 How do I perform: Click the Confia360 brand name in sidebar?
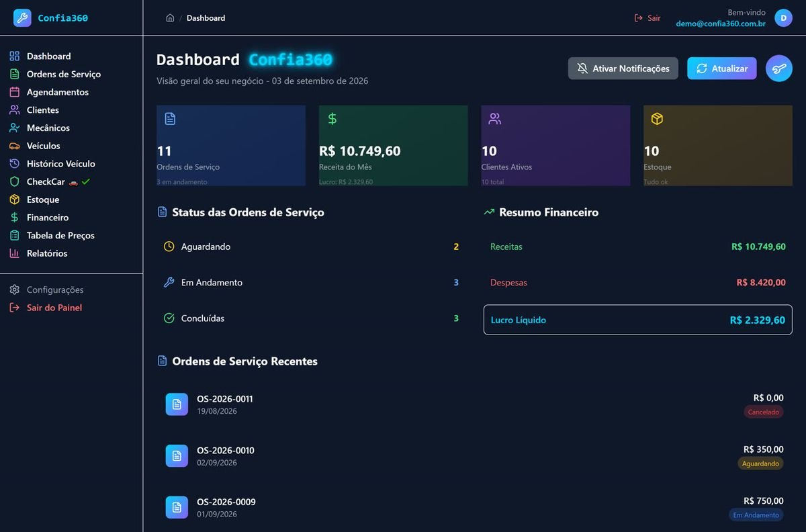pyautogui.click(x=62, y=18)
